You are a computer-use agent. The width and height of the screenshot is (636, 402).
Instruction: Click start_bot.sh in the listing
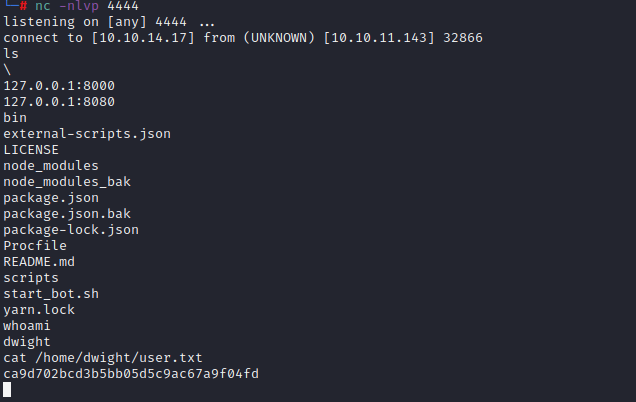click(51, 294)
